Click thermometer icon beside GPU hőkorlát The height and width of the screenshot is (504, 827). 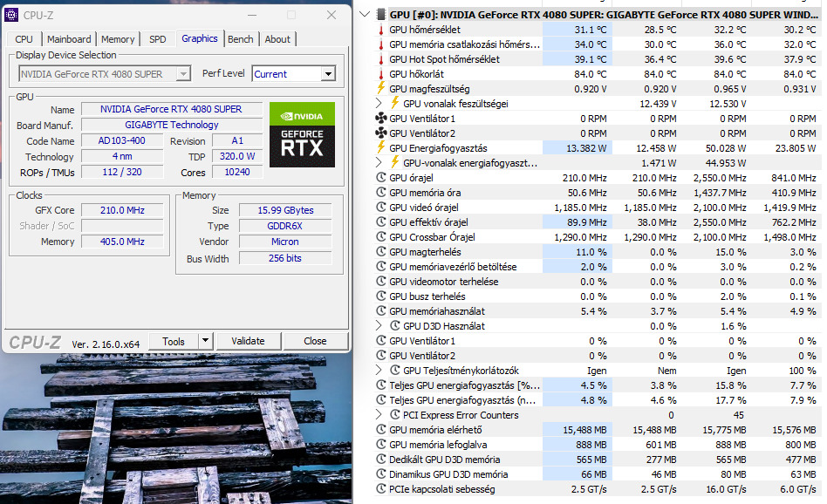[381, 74]
